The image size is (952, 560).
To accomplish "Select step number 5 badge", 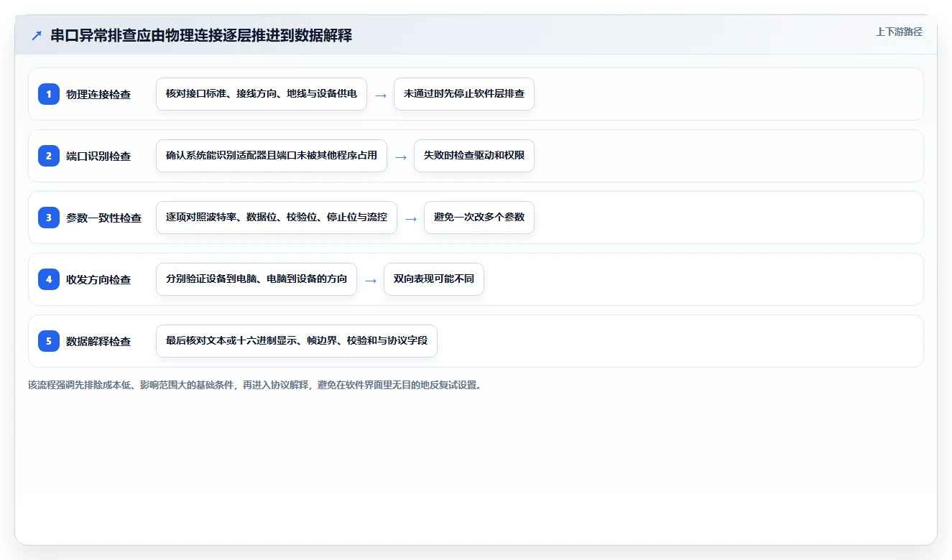I will point(49,341).
